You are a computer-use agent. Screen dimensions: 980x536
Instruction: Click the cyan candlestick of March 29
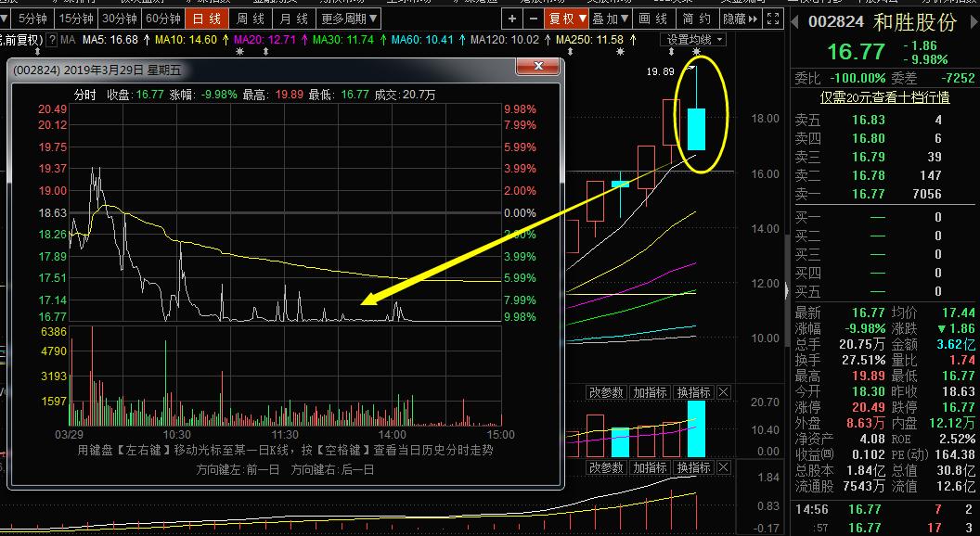click(696, 129)
